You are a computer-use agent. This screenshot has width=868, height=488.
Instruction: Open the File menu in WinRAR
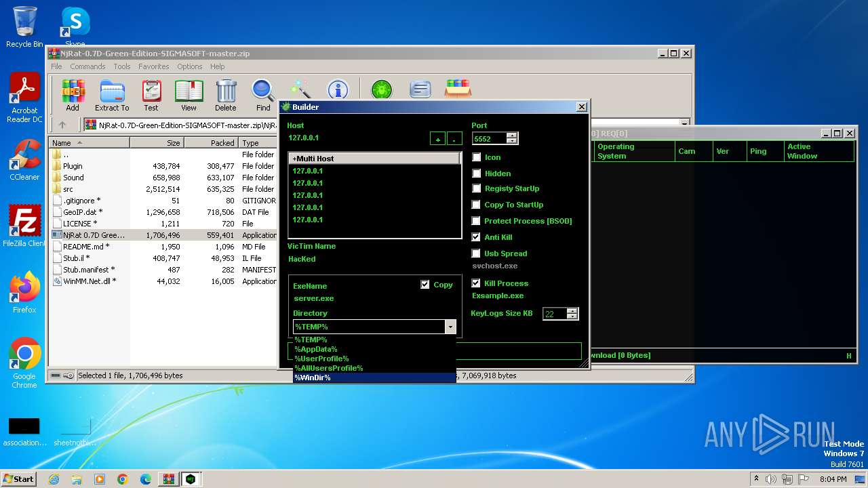56,66
